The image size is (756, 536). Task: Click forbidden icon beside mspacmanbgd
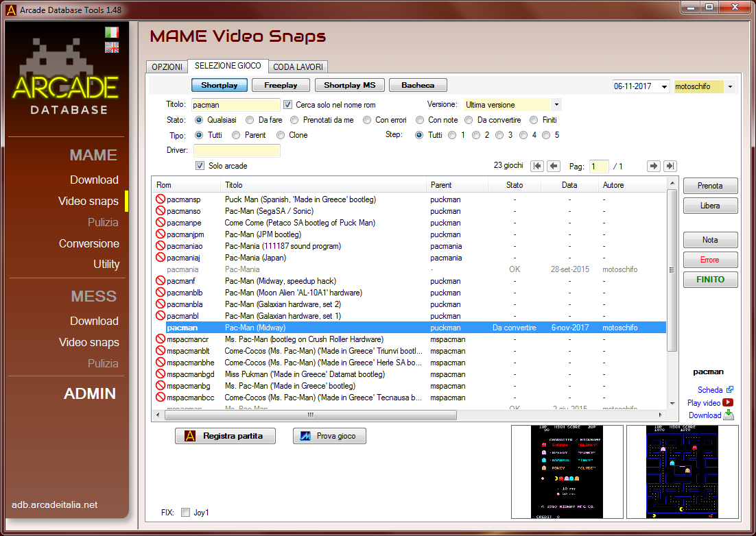(161, 374)
